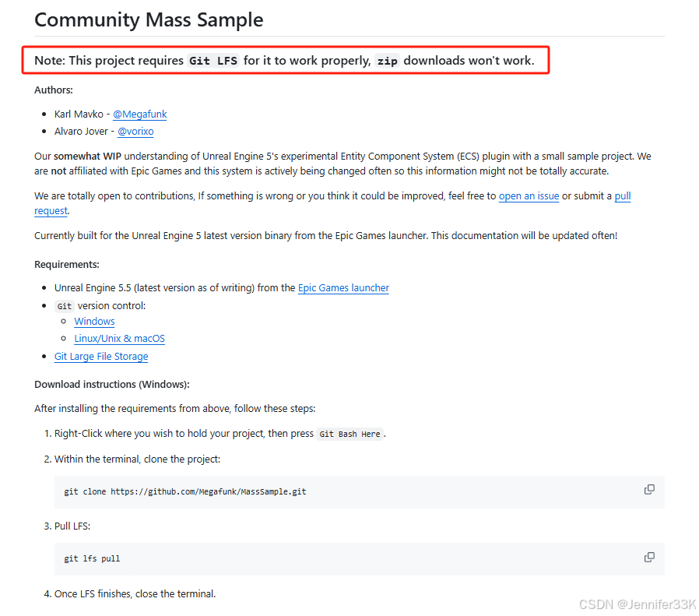Click the Git LFS inline code badge

click(x=213, y=60)
